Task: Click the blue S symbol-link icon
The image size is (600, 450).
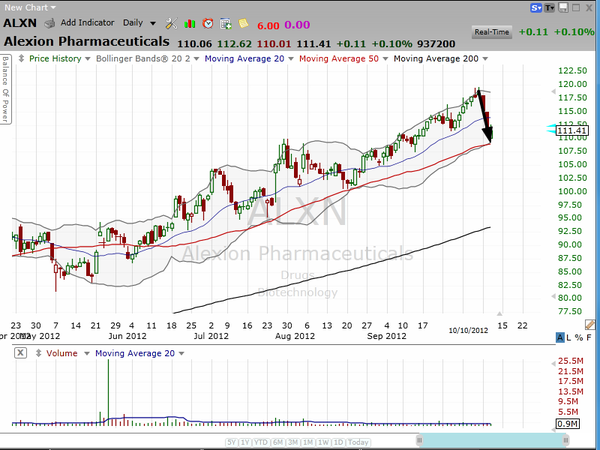Action: pos(536,8)
